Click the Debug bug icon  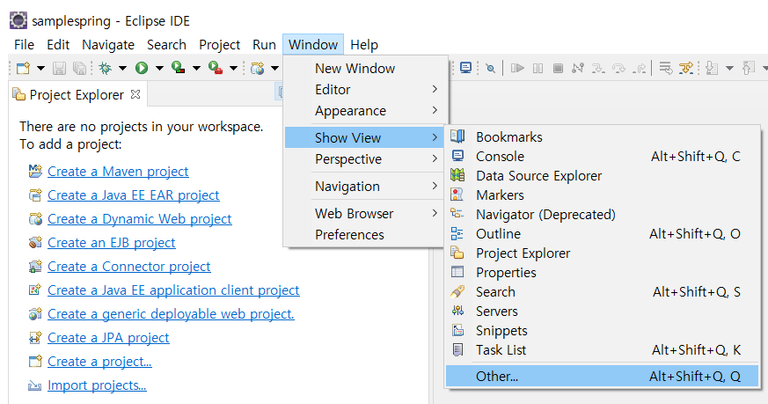click(x=105, y=68)
